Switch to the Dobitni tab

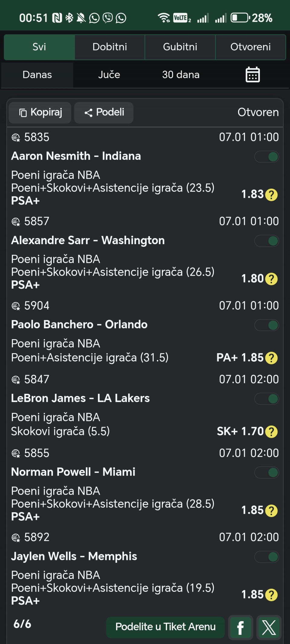(110, 47)
